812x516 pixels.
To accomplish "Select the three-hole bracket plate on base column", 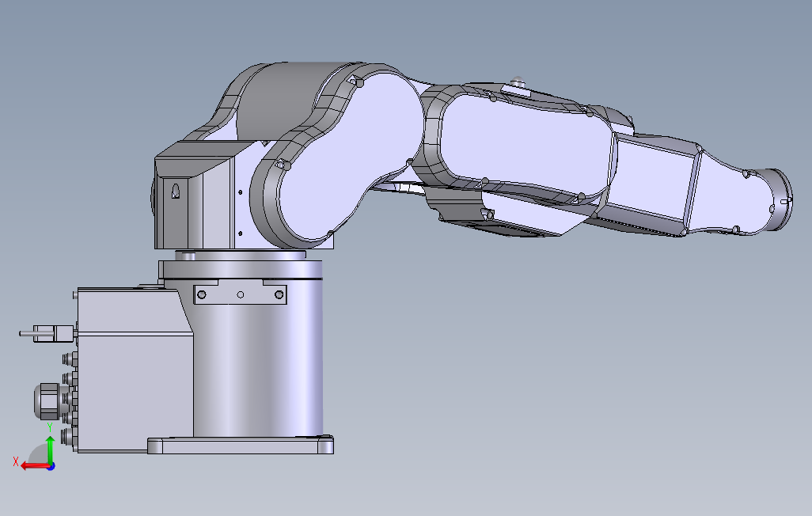I will click(241, 294).
